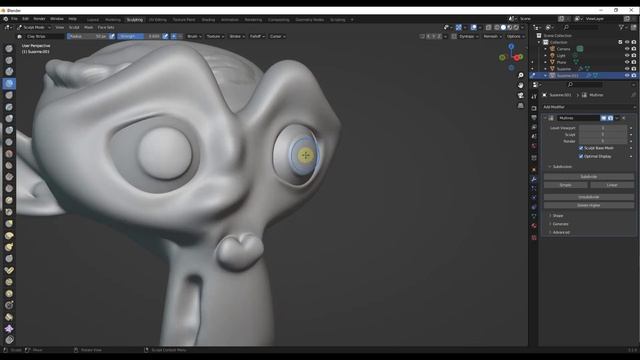Click the red X axis gizmo ball
The height and width of the screenshot is (360, 640).
(517, 58)
